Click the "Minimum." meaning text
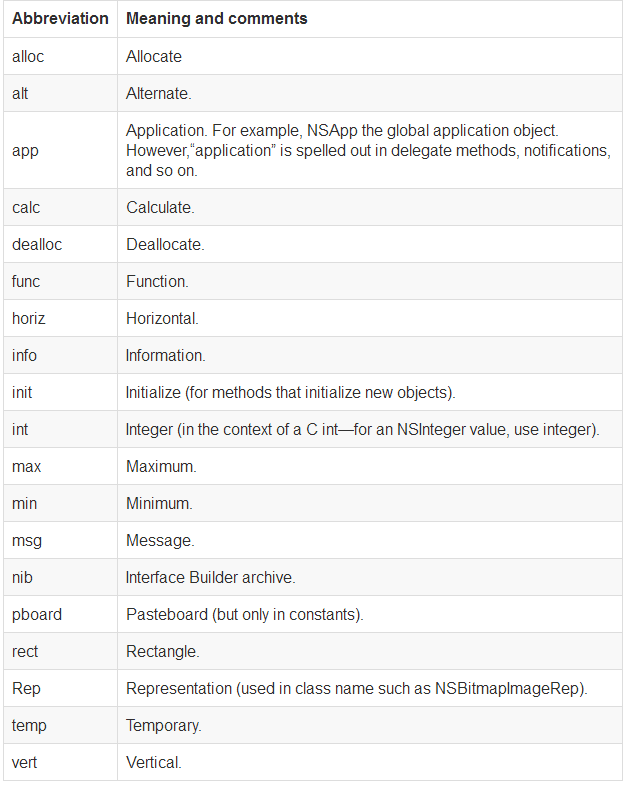The height and width of the screenshot is (787, 626). coord(159,503)
